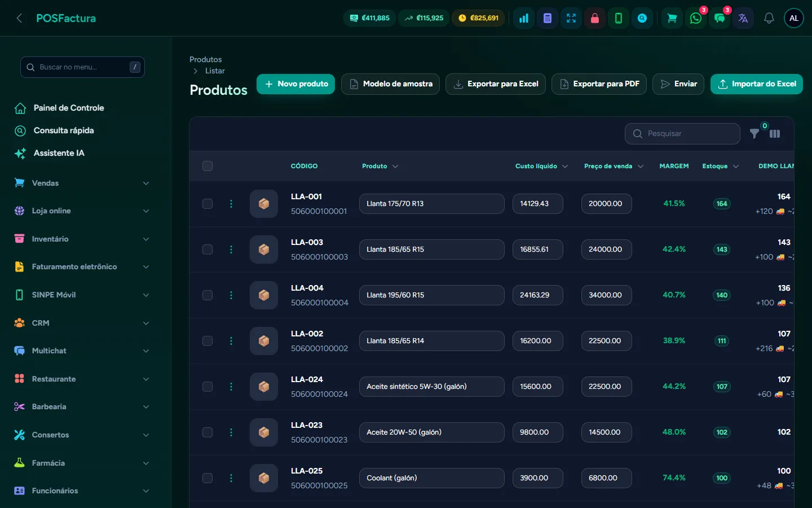This screenshot has height=508, width=812.
Task: Click the product thumbnail for LLA-025
Action: [264, 478]
